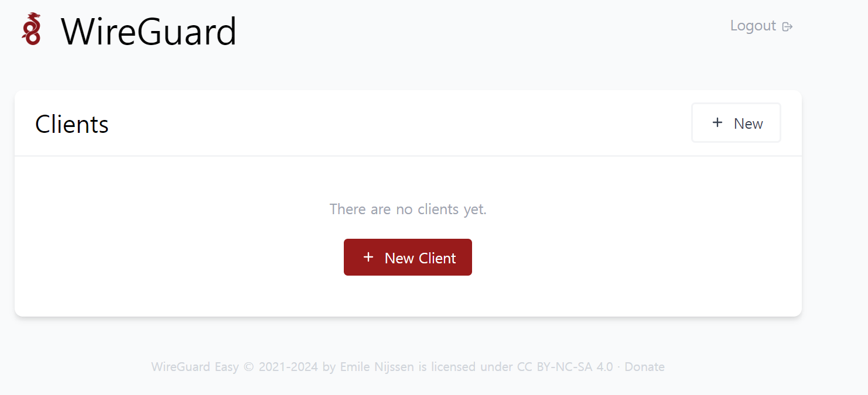Image resolution: width=868 pixels, height=395 pixels.
Task: Create a client via red New Client button
Action: 408,257
